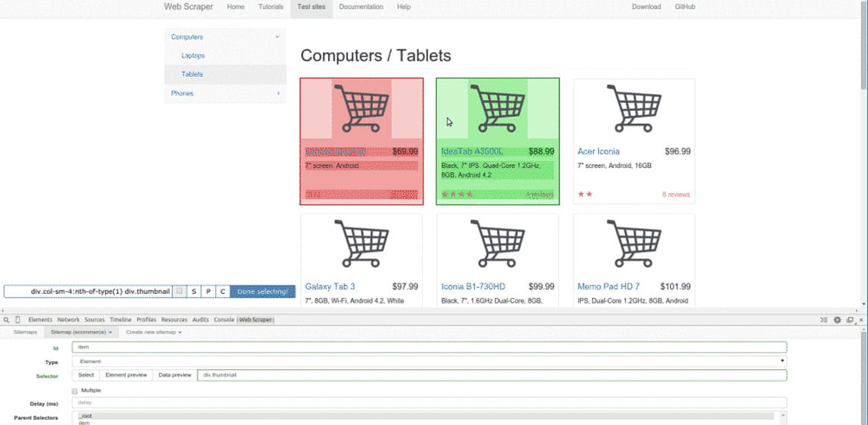Switch to the Profiles DevTools tab
This screenshot has height=425, width=868.
click(146, 320)
